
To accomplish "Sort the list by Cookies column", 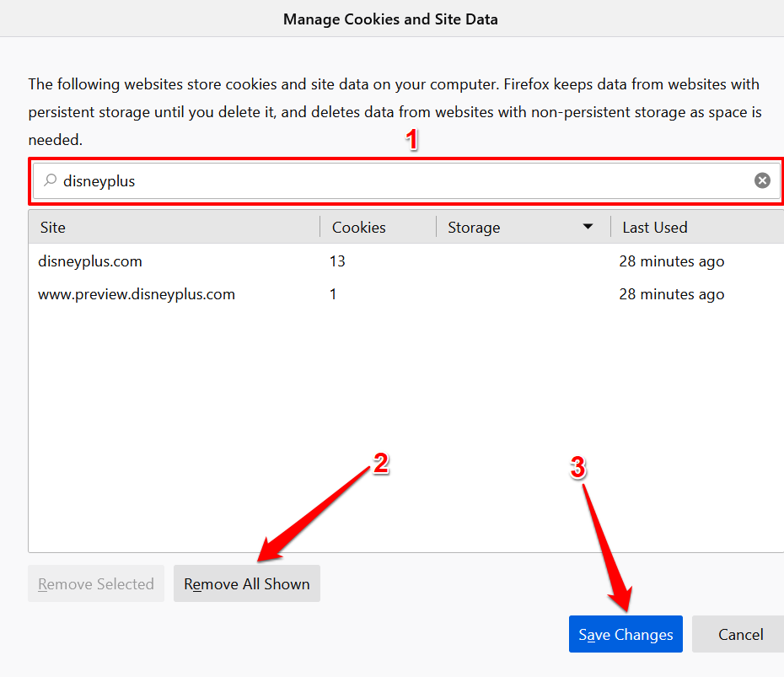I will (x=377, y=227).
